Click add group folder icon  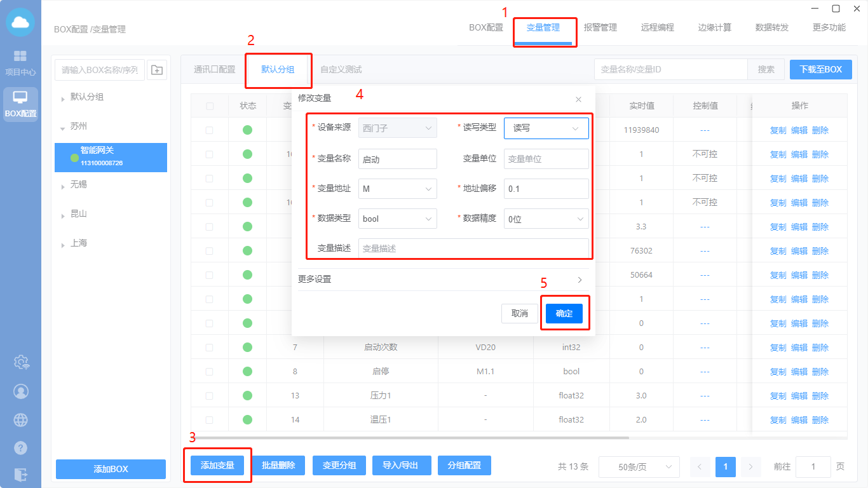coord(157,70)
